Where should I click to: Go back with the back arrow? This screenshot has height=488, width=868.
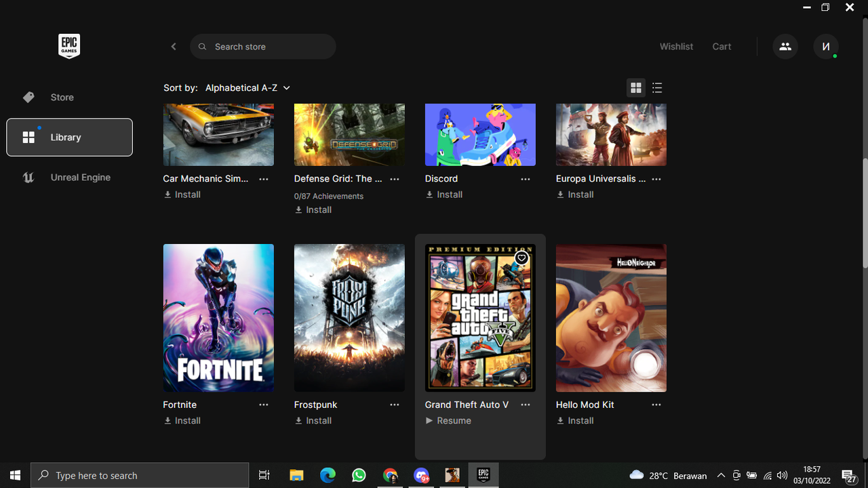pos(174,47)
